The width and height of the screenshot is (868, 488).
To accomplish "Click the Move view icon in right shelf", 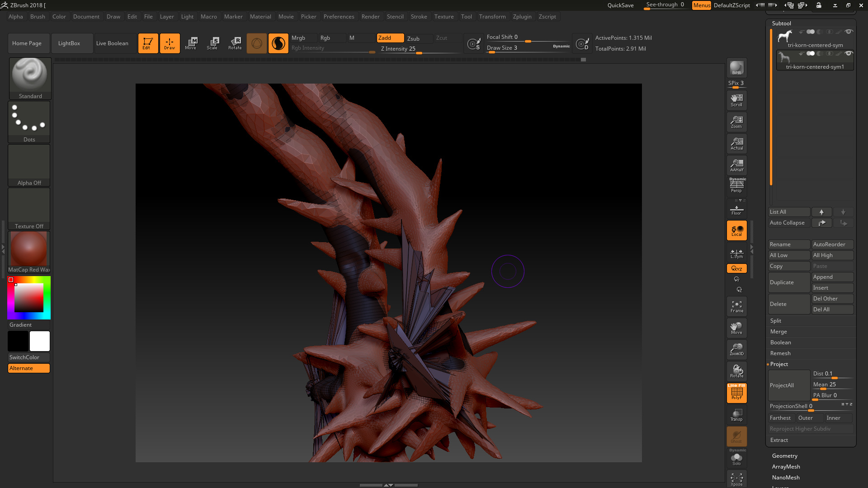I will coord(736,328).
